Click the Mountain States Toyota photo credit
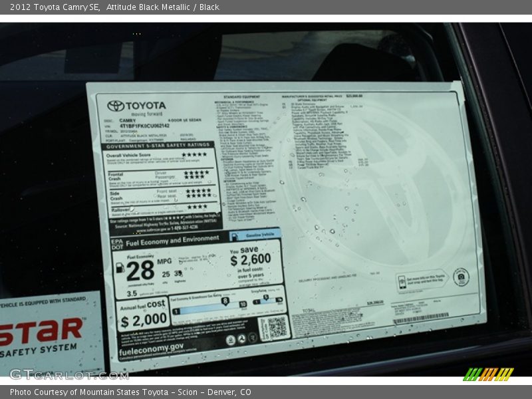532x399 pixels. 130,392
